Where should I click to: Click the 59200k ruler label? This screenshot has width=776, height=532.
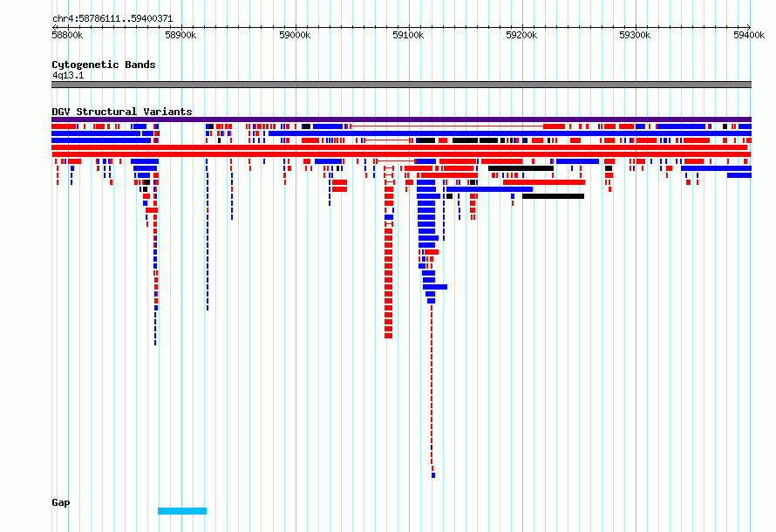(x=521, y=35)
